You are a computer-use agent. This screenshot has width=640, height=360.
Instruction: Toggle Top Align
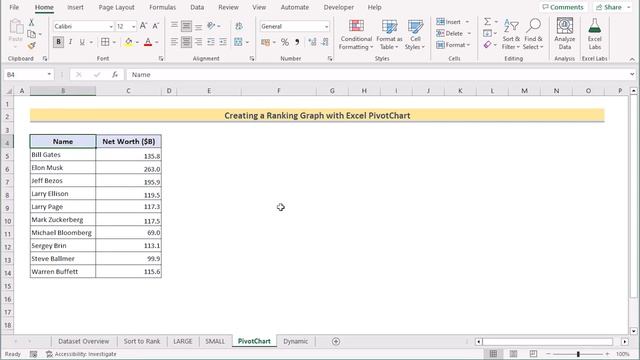click(174, 26)
